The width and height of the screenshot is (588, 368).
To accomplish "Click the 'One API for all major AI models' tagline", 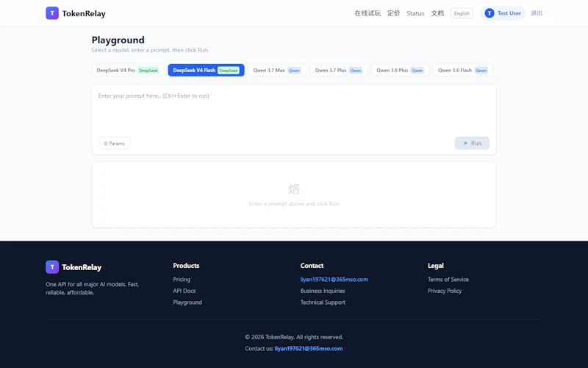I will pos(93,289).
